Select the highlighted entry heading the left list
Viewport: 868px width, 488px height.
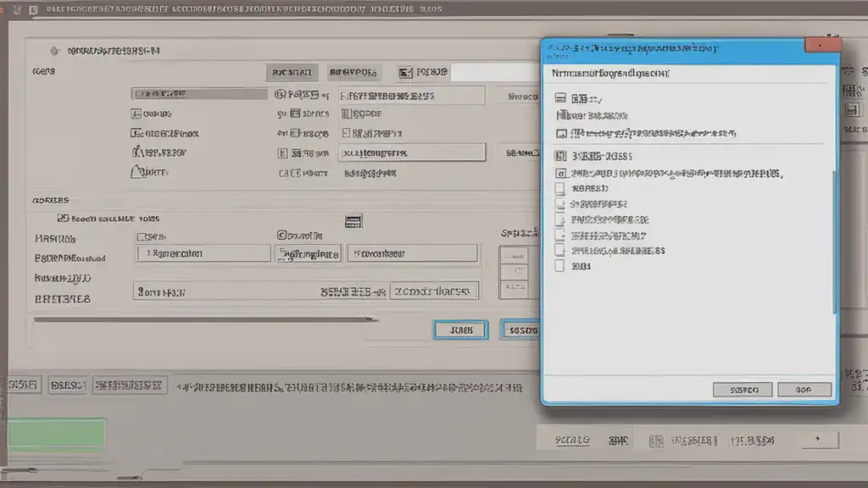(x=199, y=94)
